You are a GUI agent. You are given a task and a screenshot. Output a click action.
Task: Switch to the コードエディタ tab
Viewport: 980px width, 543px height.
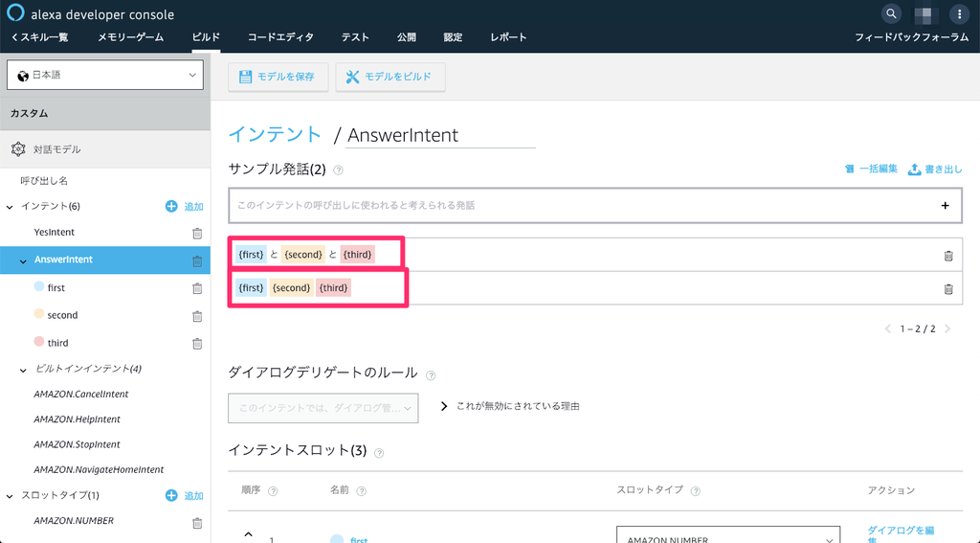280,37
